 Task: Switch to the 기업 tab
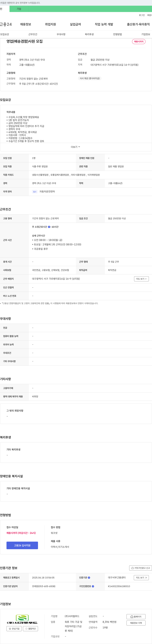click(x=19, y=9)
